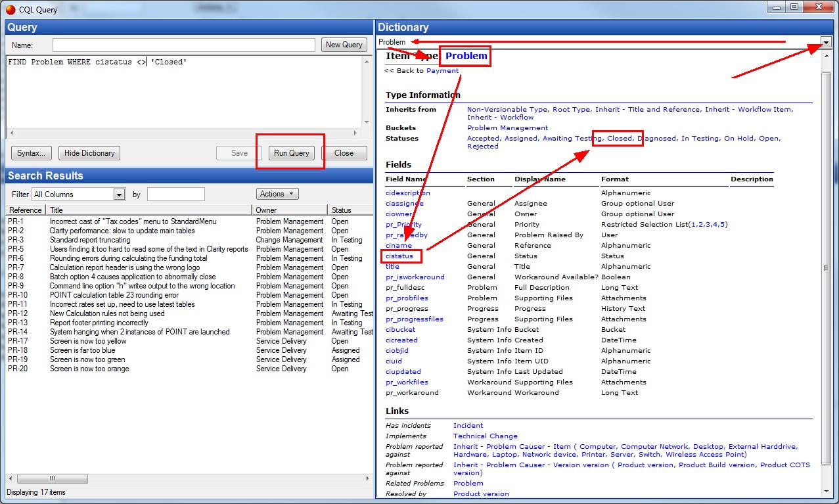Sort results by Owner column header
The height and width of the screenshot is (504, 839).
coord(290,210)
